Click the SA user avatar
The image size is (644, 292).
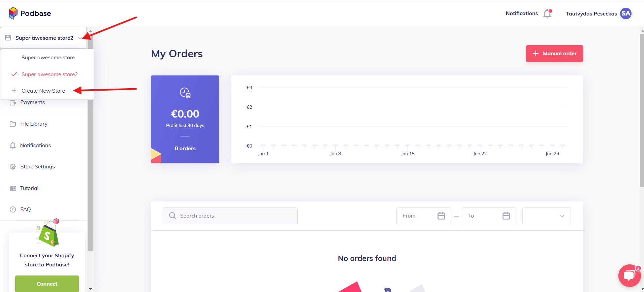[625, 13]
